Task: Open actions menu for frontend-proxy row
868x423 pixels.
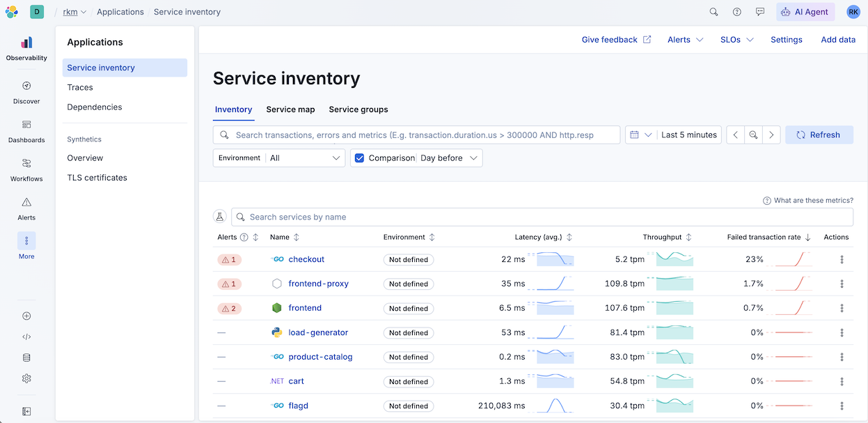Action: coord(842,284)
